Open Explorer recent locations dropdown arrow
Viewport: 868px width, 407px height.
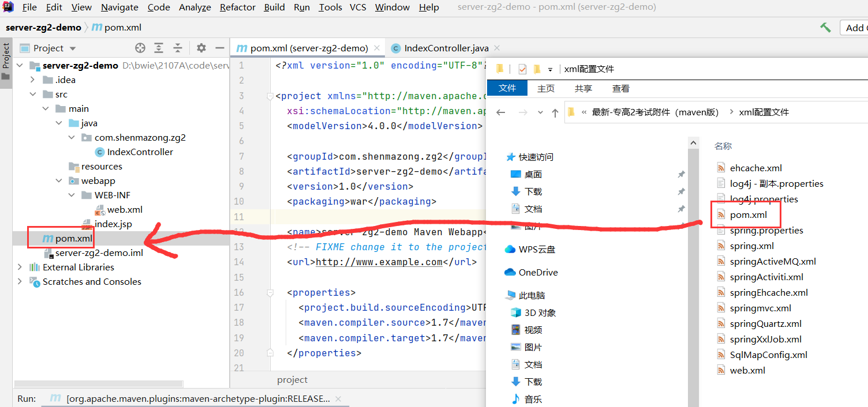pyautogui.click(x=540, y=112)
